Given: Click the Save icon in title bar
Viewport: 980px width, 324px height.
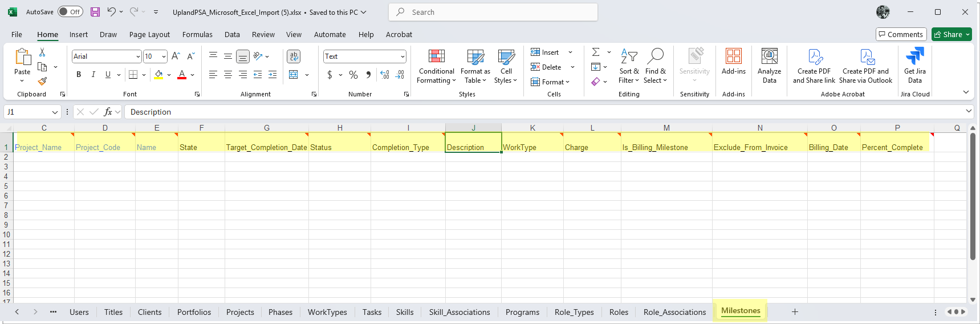Looking at the screenshot, I should point(95,12).
